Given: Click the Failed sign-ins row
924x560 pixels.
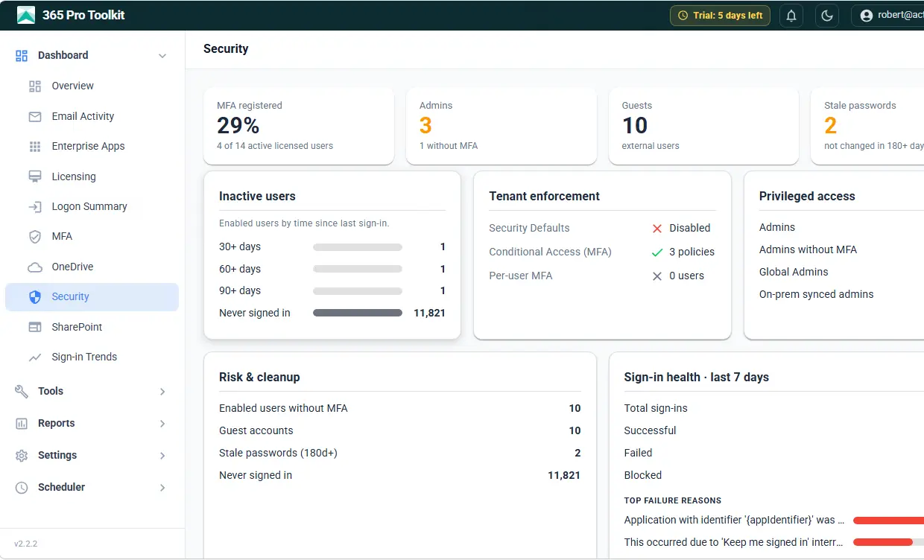Looking at the screenshot, I should coord(774,454).
